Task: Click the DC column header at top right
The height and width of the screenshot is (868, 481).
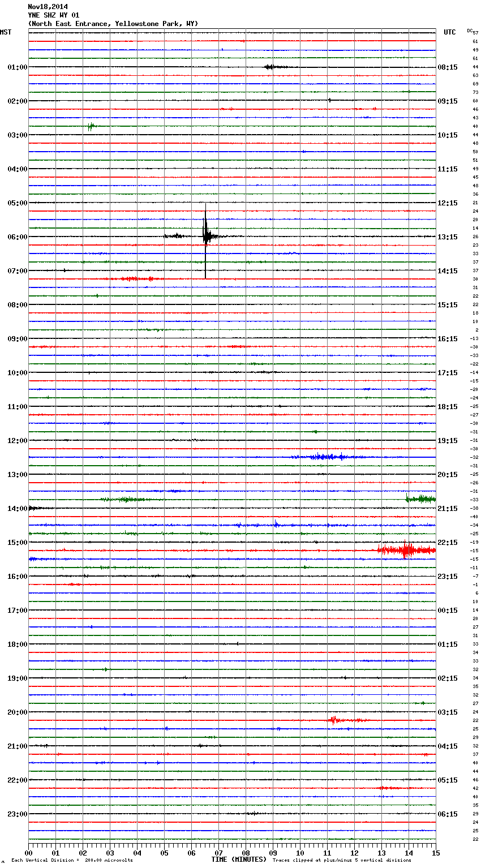Action: pyautogui.click(x=470, y=31)
